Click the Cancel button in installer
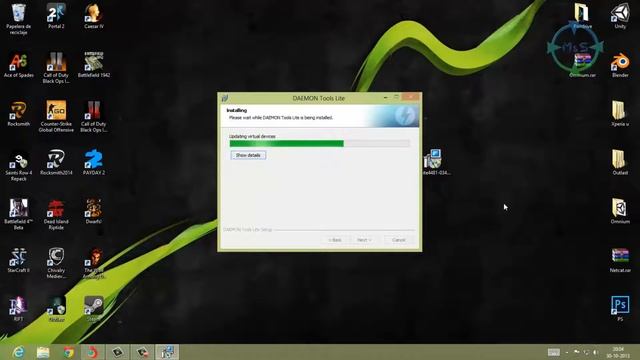This screenshot has height=360, width=640. 399,240
